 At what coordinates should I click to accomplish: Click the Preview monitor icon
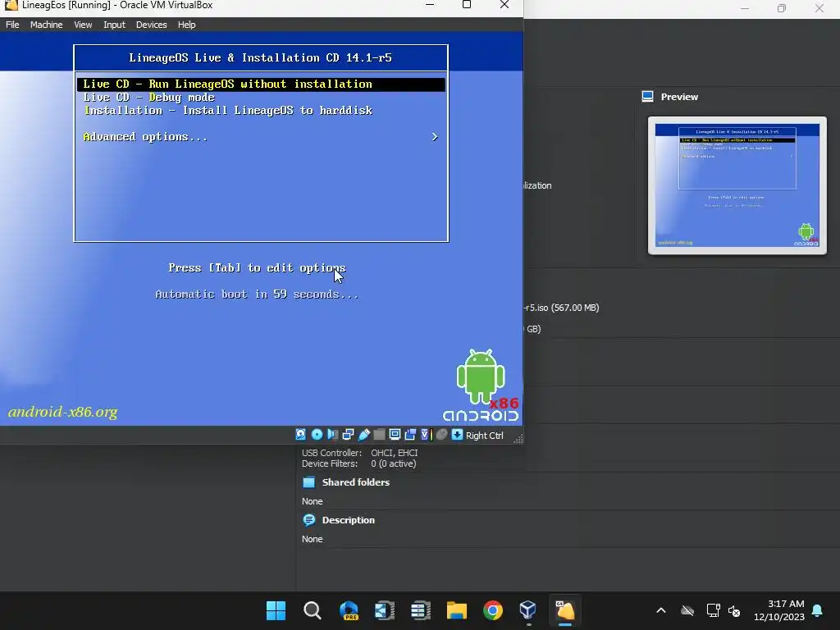(x=648, y=97)
